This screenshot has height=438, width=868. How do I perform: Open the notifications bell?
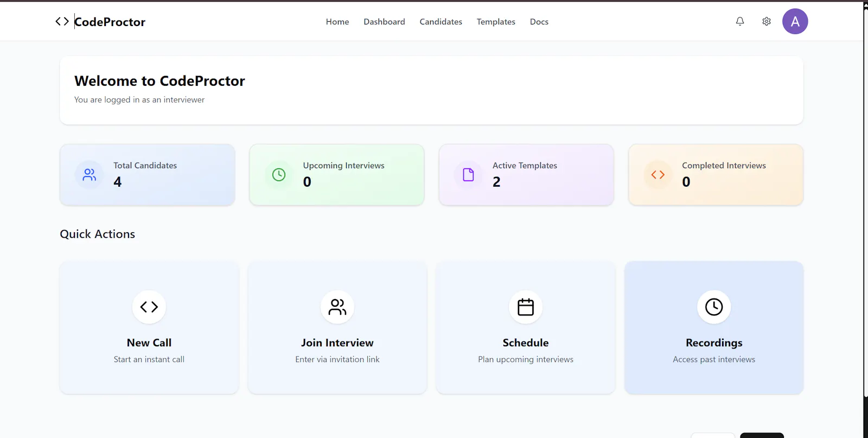coord(740,21)
